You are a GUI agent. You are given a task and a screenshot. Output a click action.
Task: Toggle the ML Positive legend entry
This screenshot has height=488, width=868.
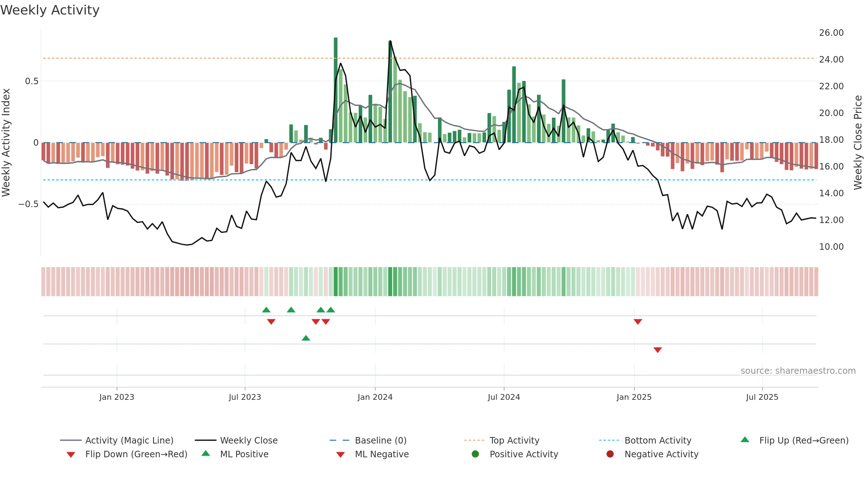pyautogui.click(x=235, y=454)
